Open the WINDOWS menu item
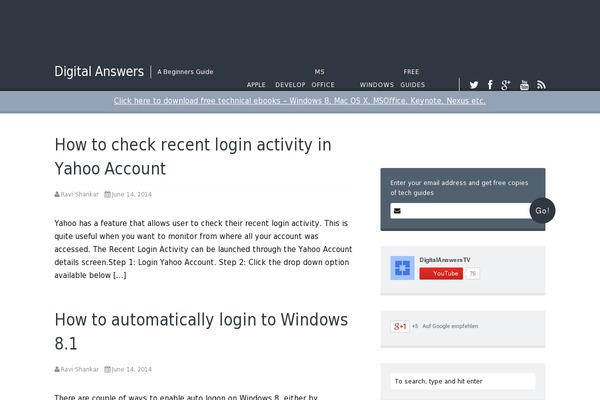Image resolution: width=600 pixels, height=400 pixels. (x=377, y=85)
